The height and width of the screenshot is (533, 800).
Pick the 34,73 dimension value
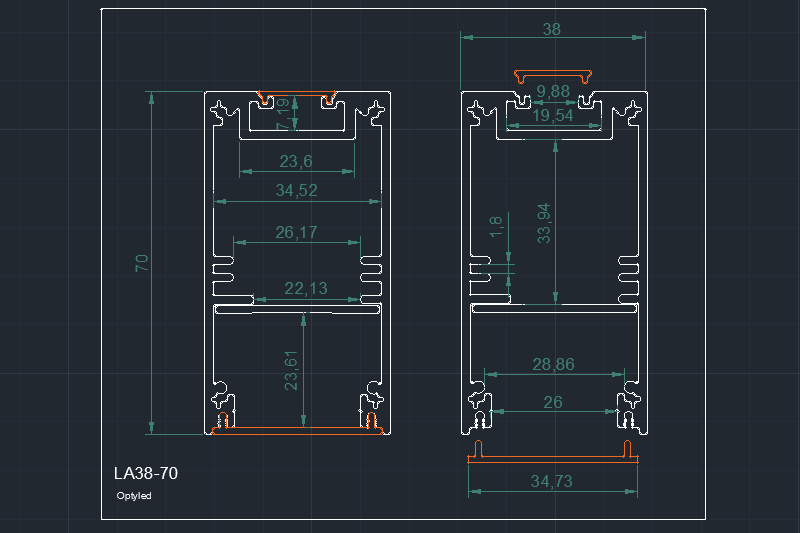point(552,482)
